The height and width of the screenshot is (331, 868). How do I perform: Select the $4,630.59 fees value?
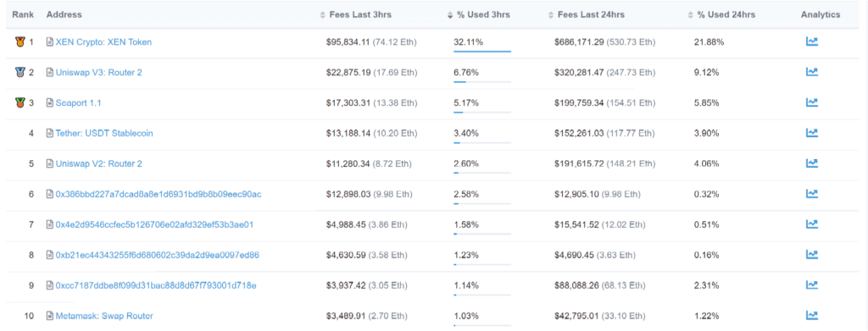click(x=346, y=256)
